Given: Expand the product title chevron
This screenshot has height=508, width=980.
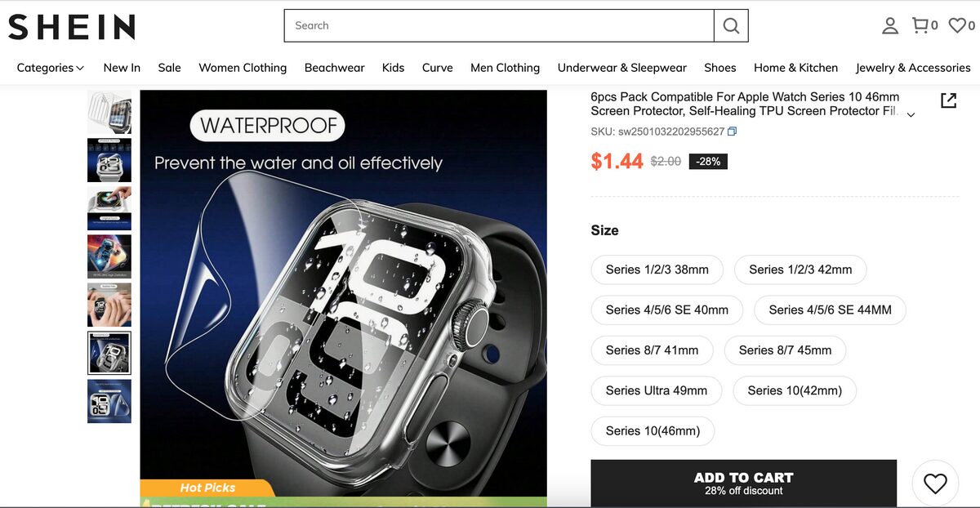Looking at the screenshot, I should pos(911,115).
